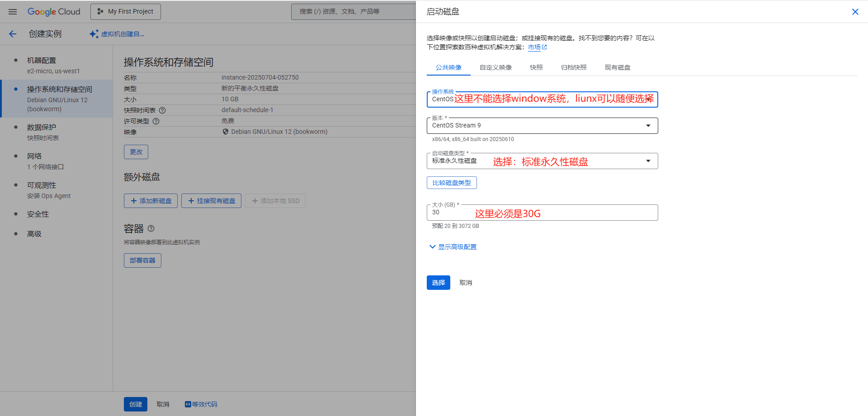Screen dimensions: 868x416
Task: Open the 启动磁盘类型 dropdown
Action: click(x=542, y=161)
